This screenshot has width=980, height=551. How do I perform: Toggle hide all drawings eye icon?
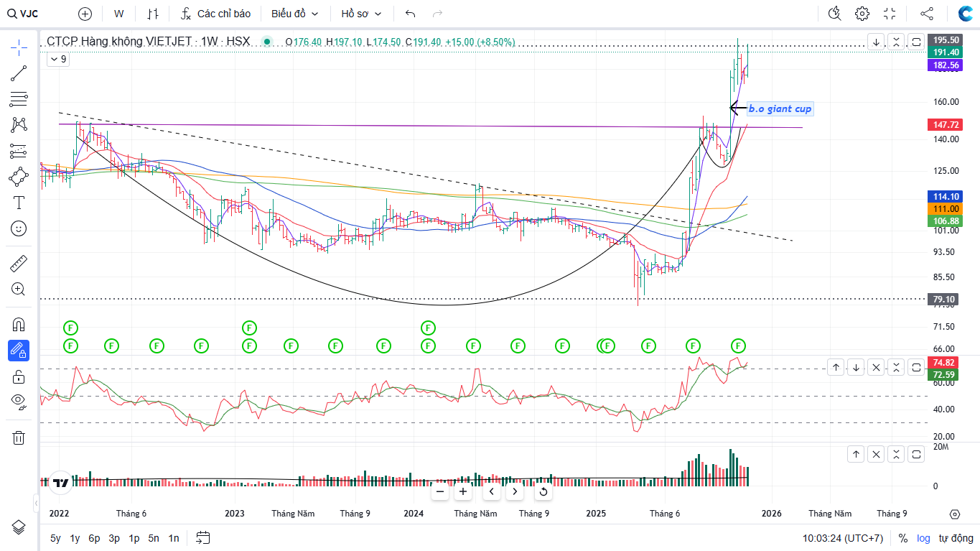tap(19, 401)
